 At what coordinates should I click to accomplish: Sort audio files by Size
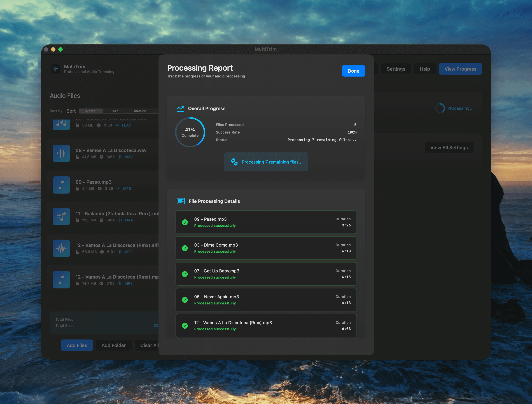coord(115,111)
